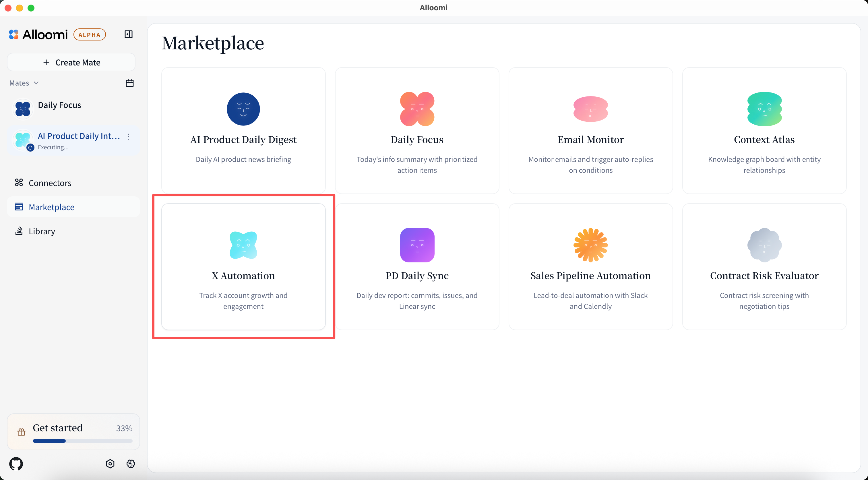Open the GitHub icon link

[16, 464]
